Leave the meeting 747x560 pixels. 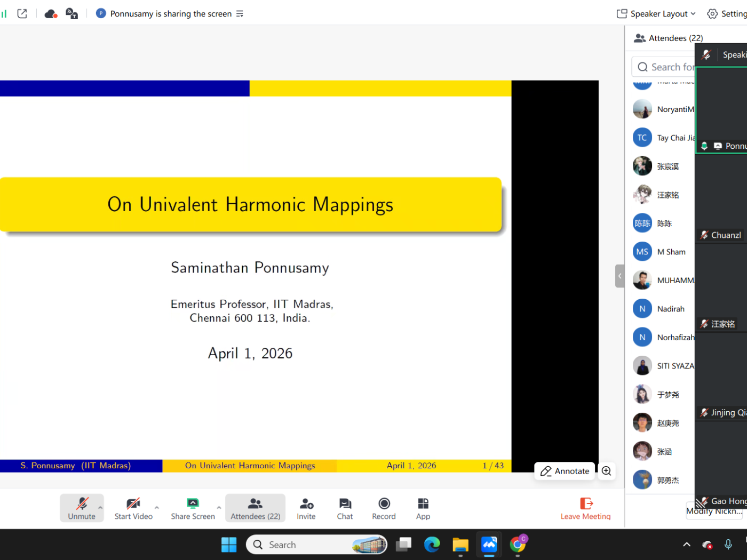tap(585, 508)
